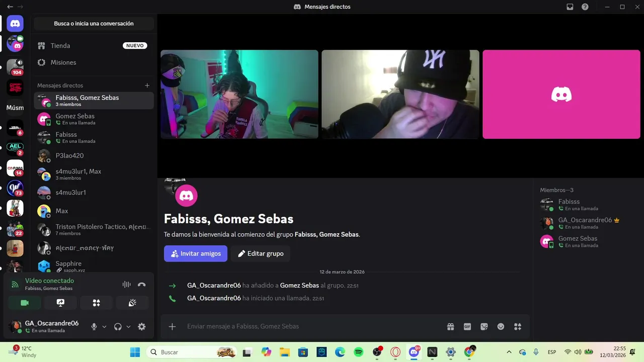Open Misiones menu item
The image size is (644, 362).
click(x=94, y=62)
